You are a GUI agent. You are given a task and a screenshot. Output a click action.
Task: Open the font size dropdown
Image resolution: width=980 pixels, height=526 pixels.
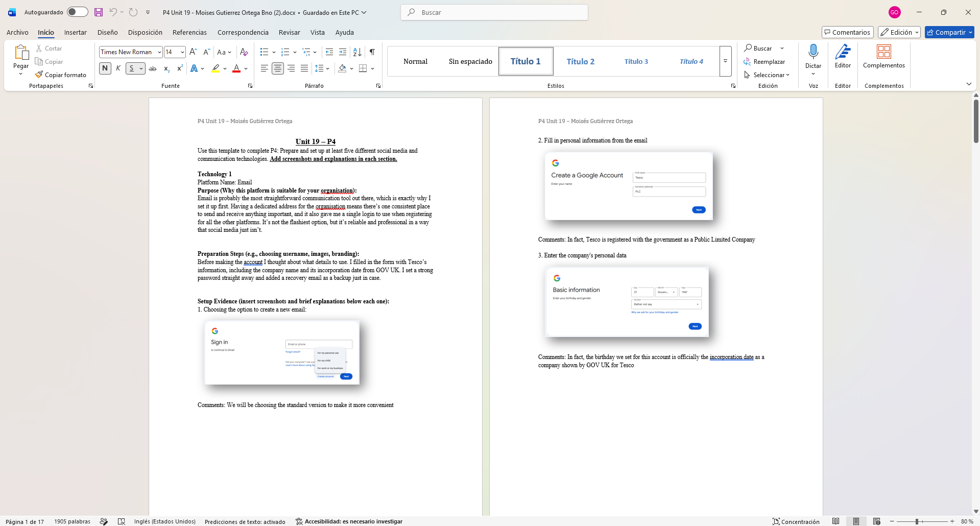click(182, 52)
